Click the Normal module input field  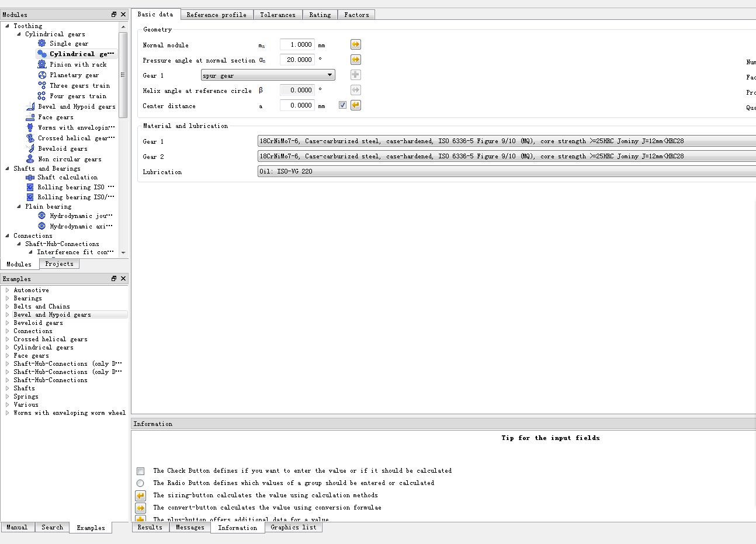pos(297,44)
